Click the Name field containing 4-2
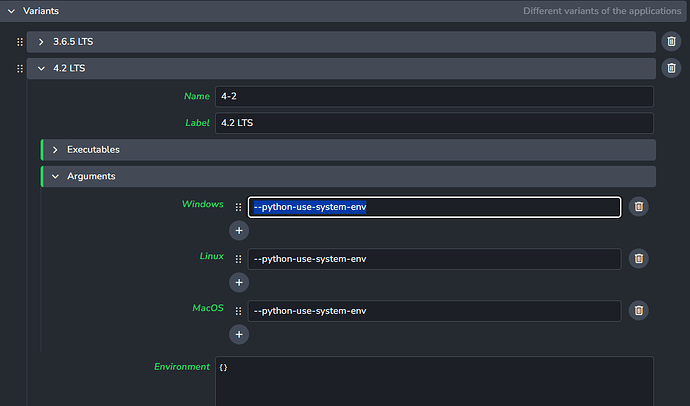Viewport: 690px width, 406px height. coord(433,96)
